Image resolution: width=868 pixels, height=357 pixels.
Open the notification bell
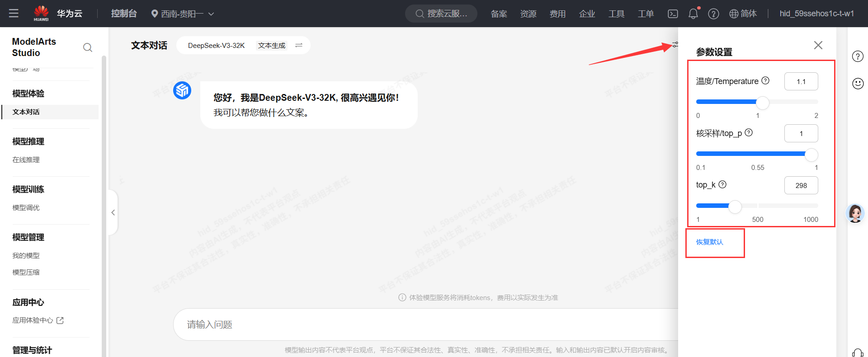pyautogui.click(x=693, y=14)
